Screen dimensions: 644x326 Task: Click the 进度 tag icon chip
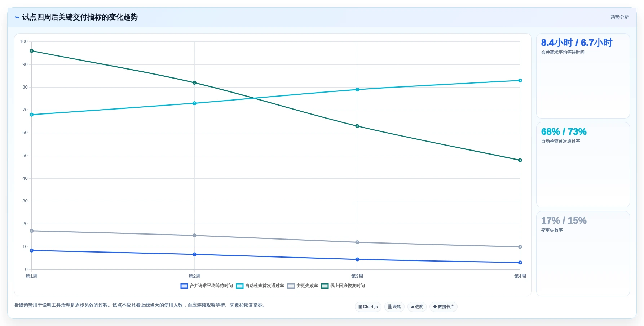(x=417, y=307)
